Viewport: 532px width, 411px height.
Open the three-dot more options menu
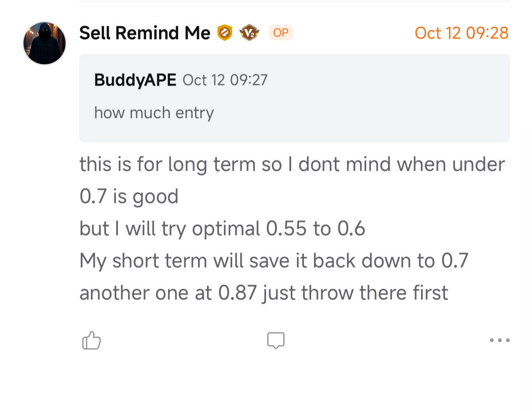click(499, 341)
